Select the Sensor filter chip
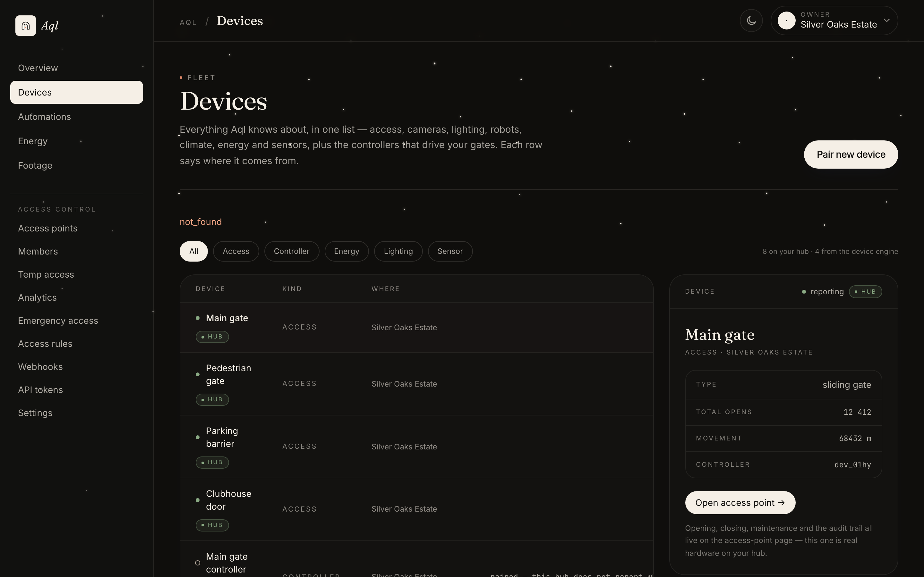 (x=450, y=251)
